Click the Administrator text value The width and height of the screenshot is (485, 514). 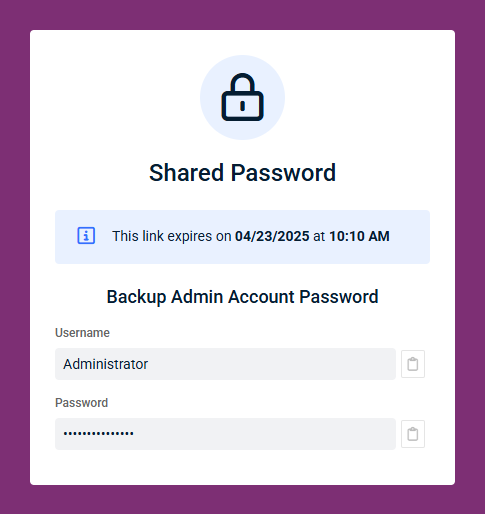[x=106, y=364]
